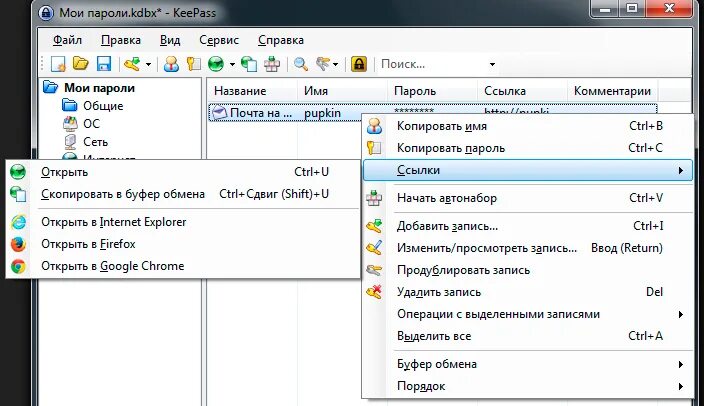Lock workspace with padlock icon

(359, 64)
